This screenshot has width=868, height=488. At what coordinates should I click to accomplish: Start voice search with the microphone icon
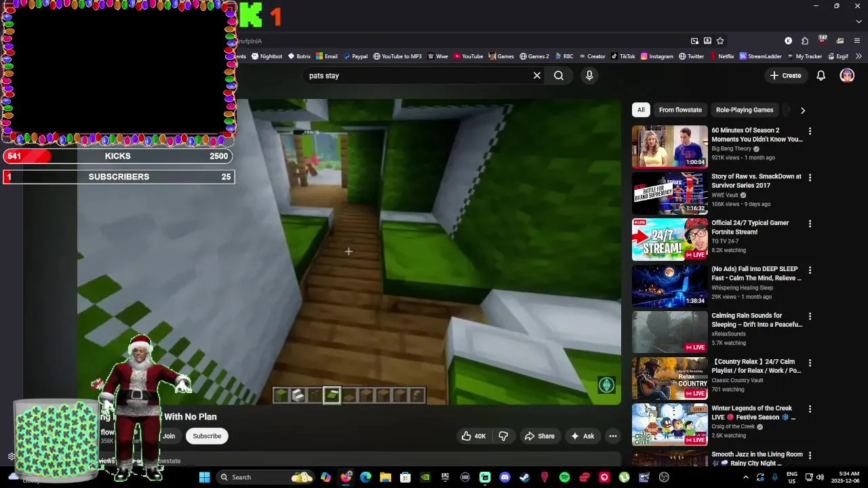click(x=589, y=76)
